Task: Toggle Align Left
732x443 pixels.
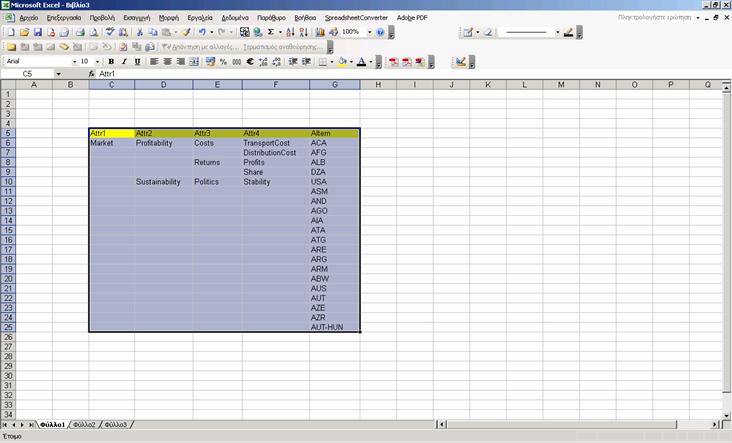Action: pyautogui.click(x=154, y=62)
